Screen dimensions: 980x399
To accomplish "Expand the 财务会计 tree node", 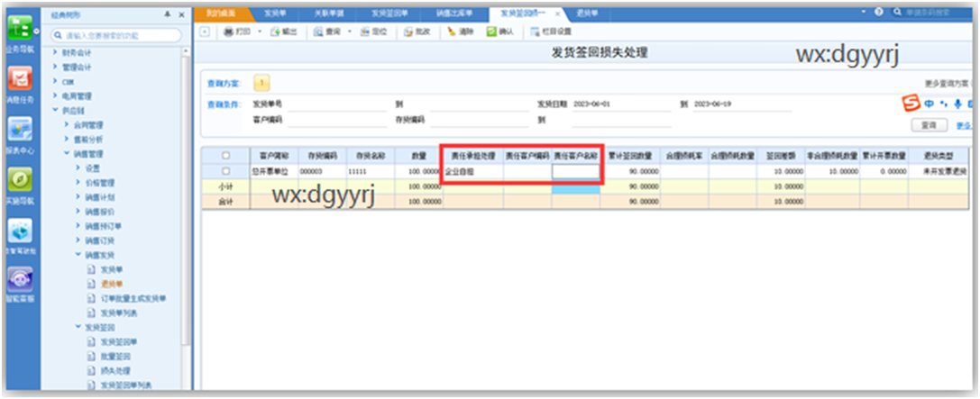I will click(x=56, y=52).
